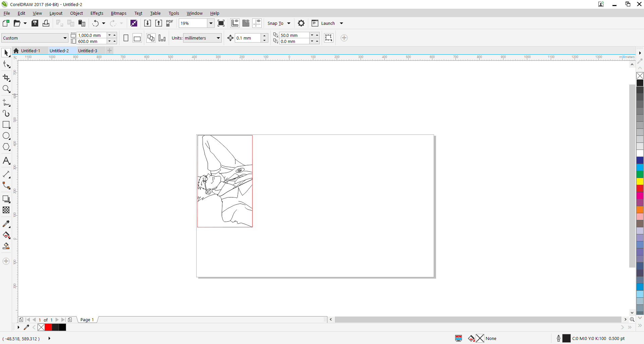Select the Color Eyedropper tool
The image size is (644, 344).
tap(6, 224)
